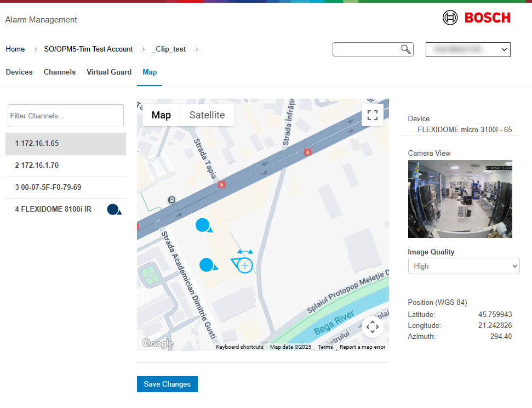This screenshot has width=532, height=408.
Task: Click the Filter Channels input field
Action: [x=66, y=116]
